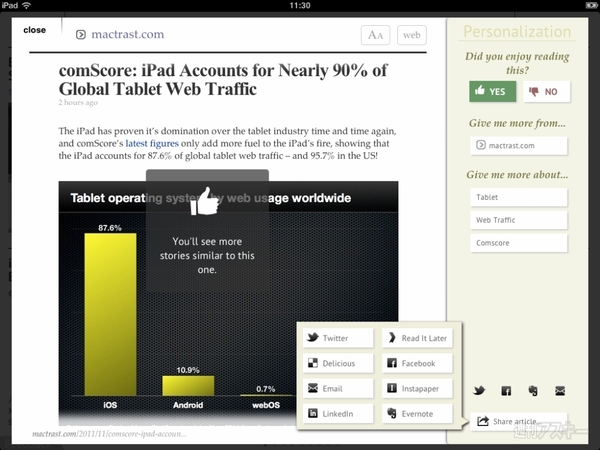The width and height of the screenshot is (600, 450).
Task: Share article via Twitter in popup
Action: click(x=338, y=338)
